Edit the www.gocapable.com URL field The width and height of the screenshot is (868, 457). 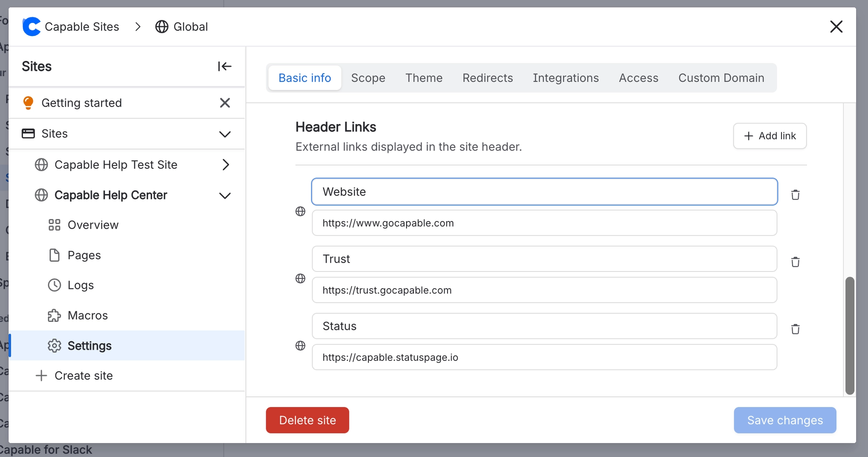(x=544, y=223)
